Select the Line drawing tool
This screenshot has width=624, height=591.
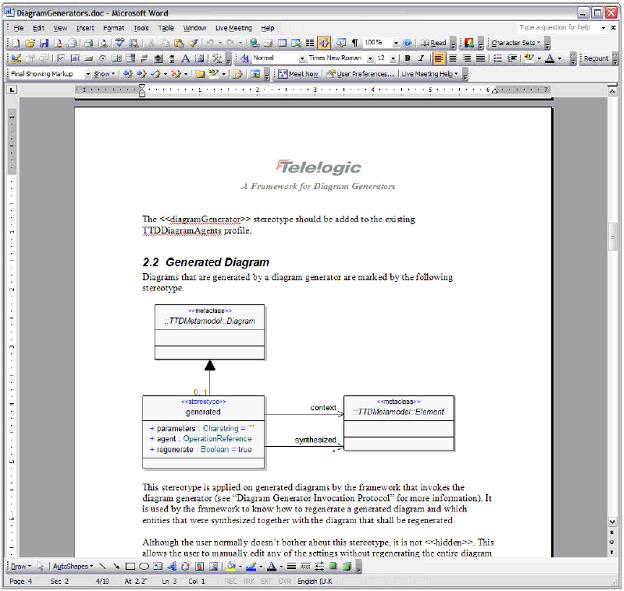coord(103,566)
